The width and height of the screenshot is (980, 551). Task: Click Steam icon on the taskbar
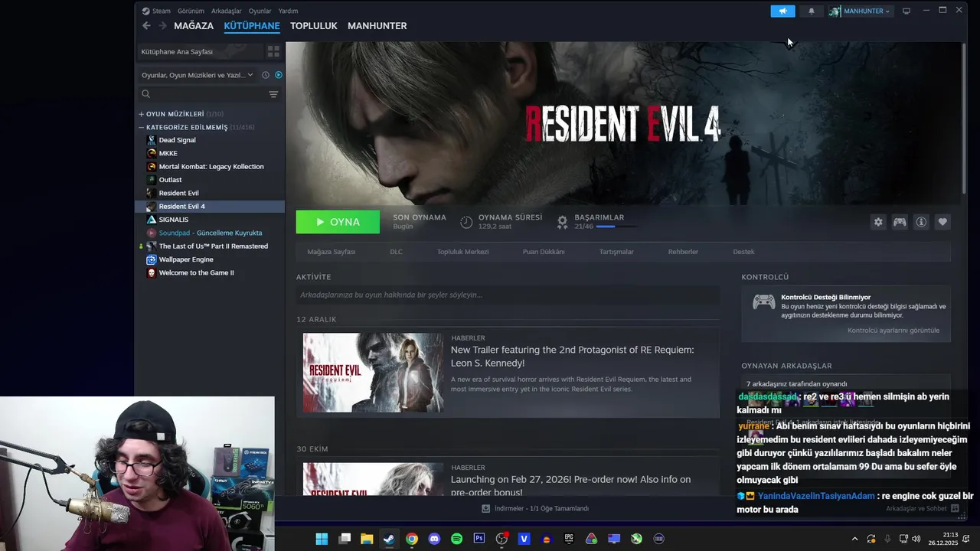coord(389,539)
